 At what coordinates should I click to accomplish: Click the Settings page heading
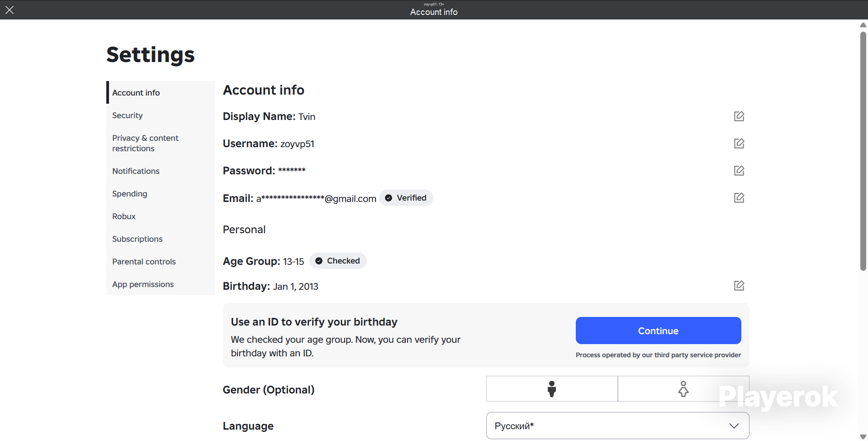point(151,55)
